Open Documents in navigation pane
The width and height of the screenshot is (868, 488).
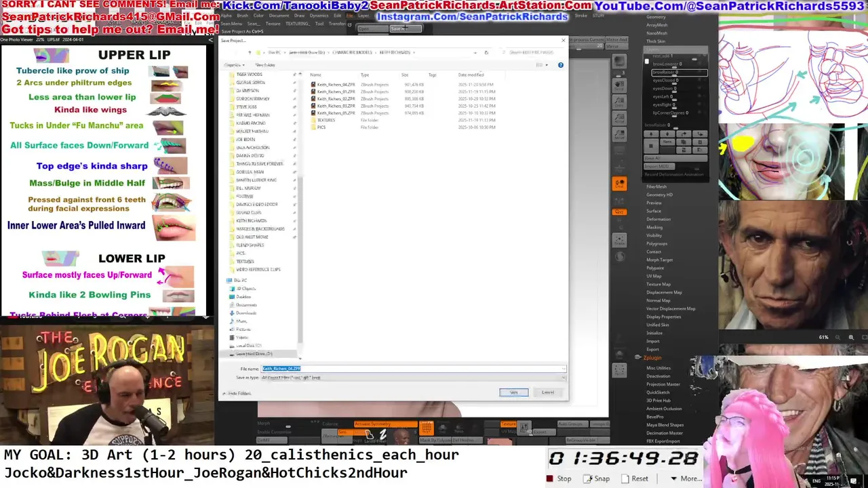tap(245, 305)
